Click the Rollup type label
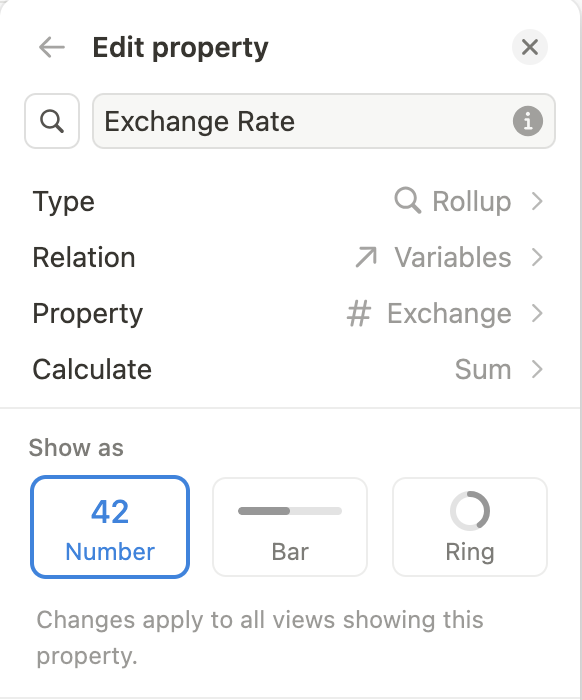This screenshot has width=582, height=700. (472, 201)
